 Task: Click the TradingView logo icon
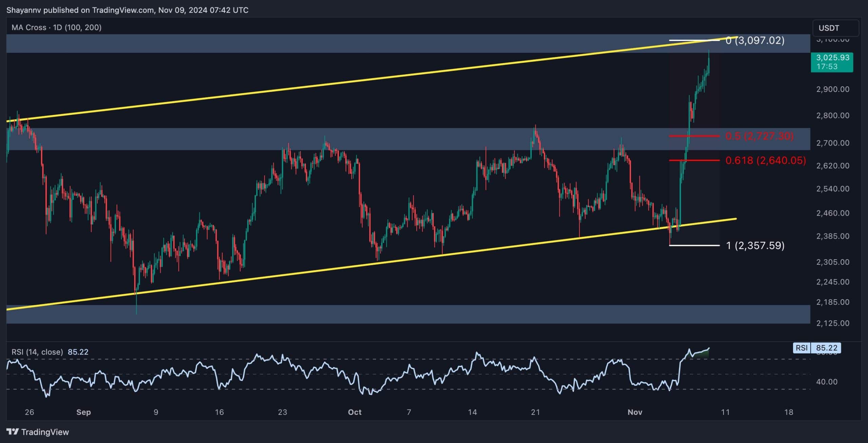pos(13,432)
